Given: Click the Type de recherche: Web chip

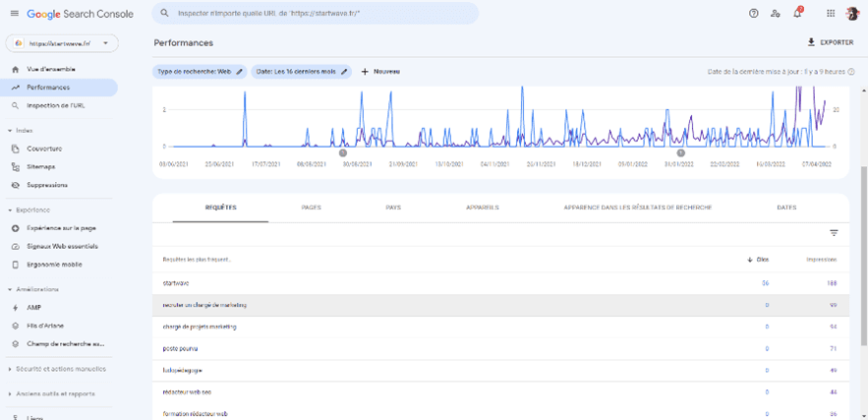Looking at the screenshot, I should point(200,72).
